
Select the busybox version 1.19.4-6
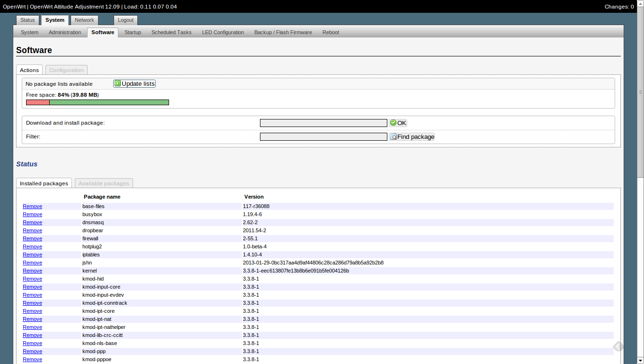(x=252, y=214)
